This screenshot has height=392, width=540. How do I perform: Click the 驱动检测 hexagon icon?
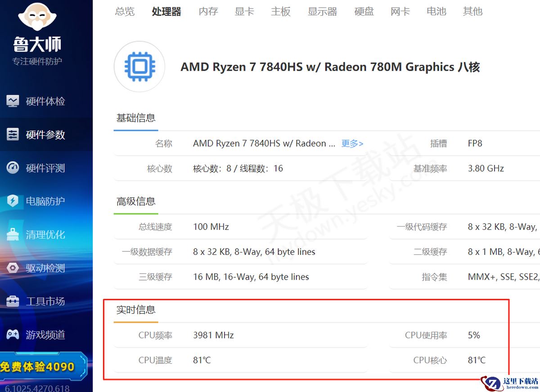[13, 268]
